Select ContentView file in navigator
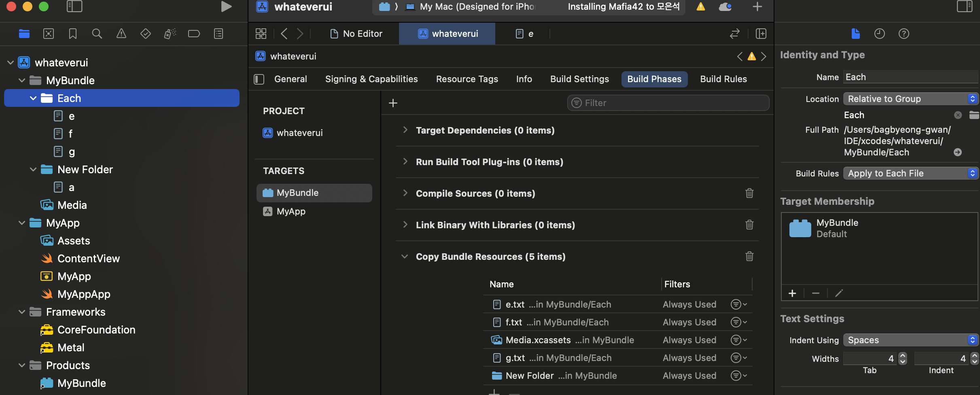980x395 pixels. 88,259
